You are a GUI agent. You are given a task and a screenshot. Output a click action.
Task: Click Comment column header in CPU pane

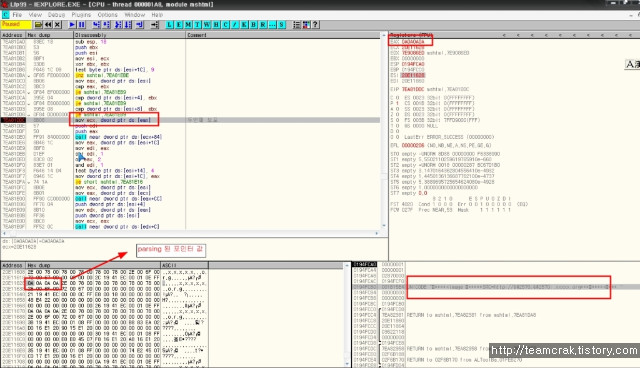pos(283,35)
